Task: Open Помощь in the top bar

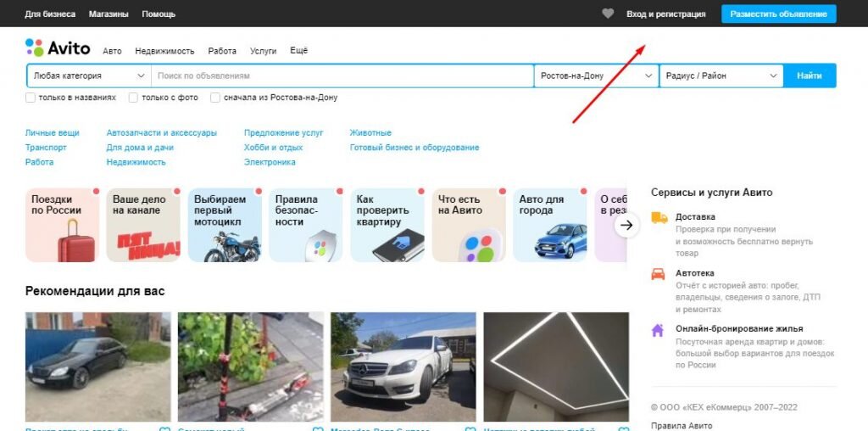Action: click(x=159, y=14)
